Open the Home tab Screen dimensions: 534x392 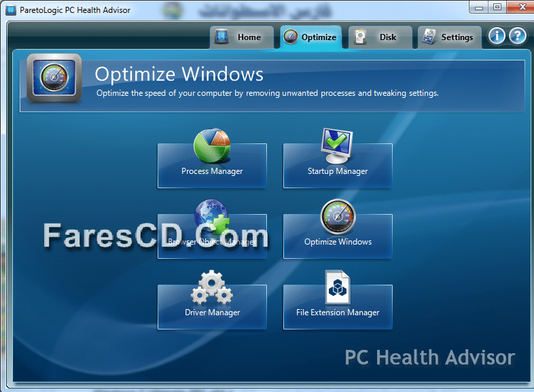[242, 37]
